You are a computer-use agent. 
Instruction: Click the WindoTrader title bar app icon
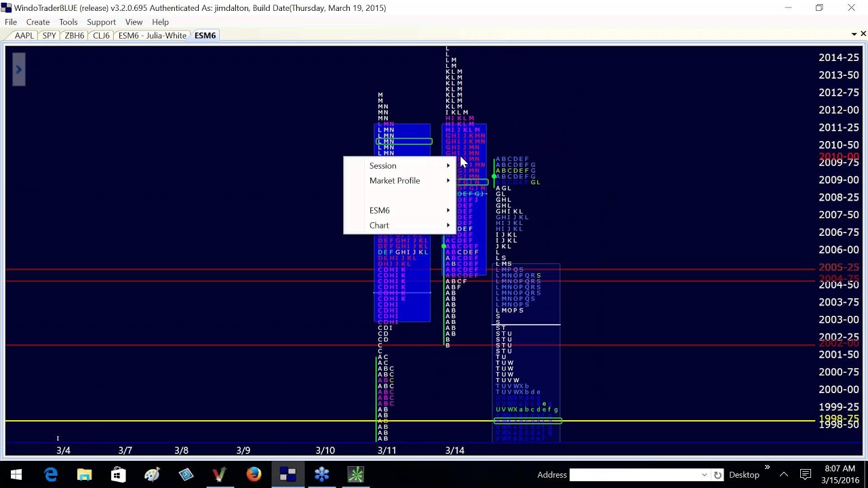(6, 7)
